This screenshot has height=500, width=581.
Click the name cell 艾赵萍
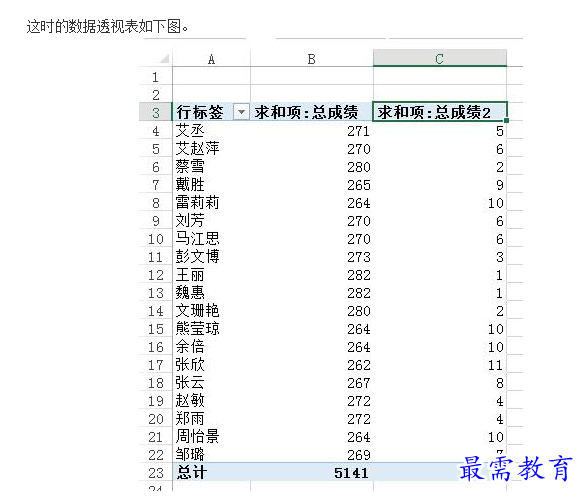(197, 149)
